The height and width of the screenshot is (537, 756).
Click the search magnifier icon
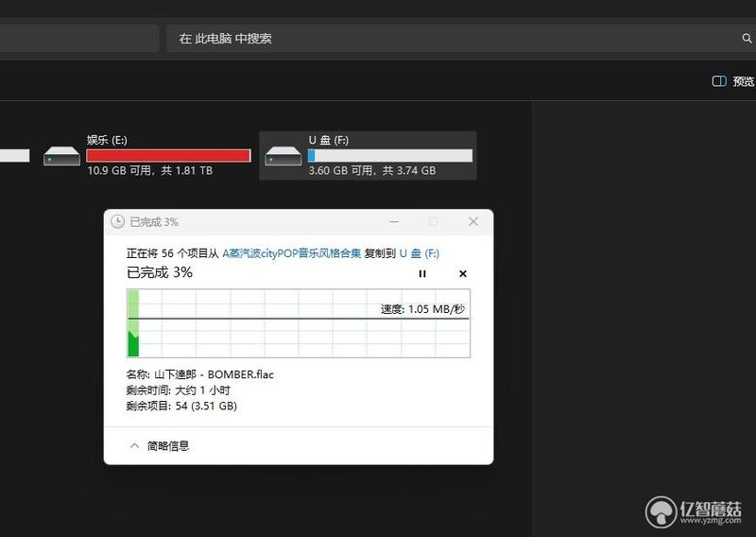[747, 38]
